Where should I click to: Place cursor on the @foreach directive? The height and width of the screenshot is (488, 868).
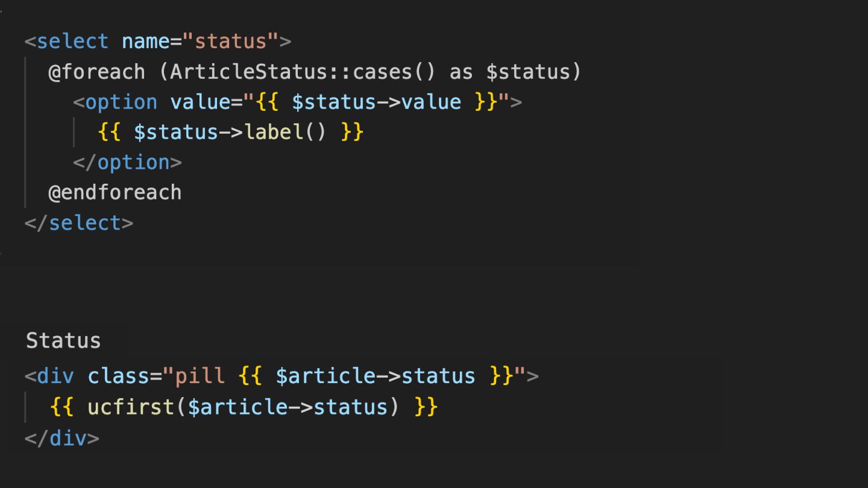tap(96, 72)
